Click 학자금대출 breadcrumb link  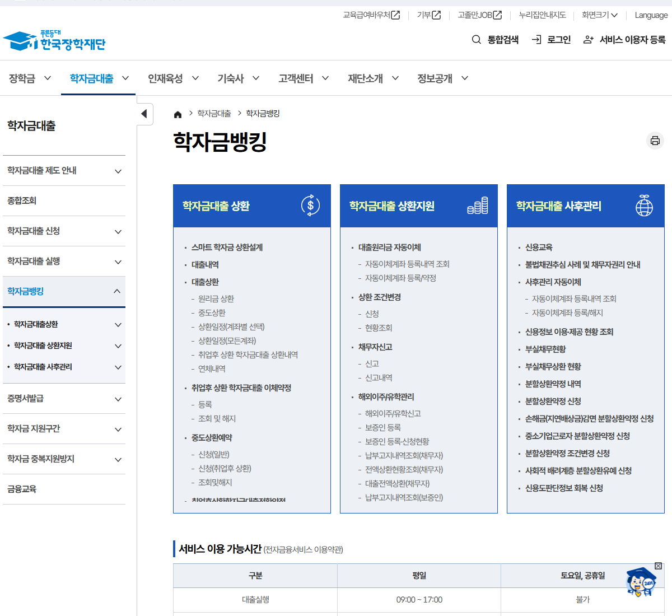coord(214,114)
